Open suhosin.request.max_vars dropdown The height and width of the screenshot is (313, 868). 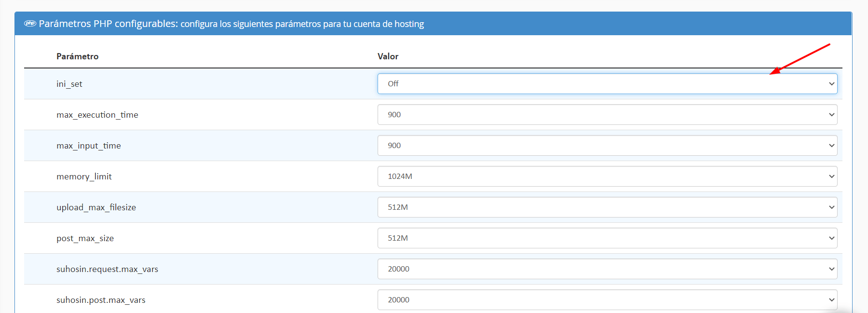(x=607, y=269)
